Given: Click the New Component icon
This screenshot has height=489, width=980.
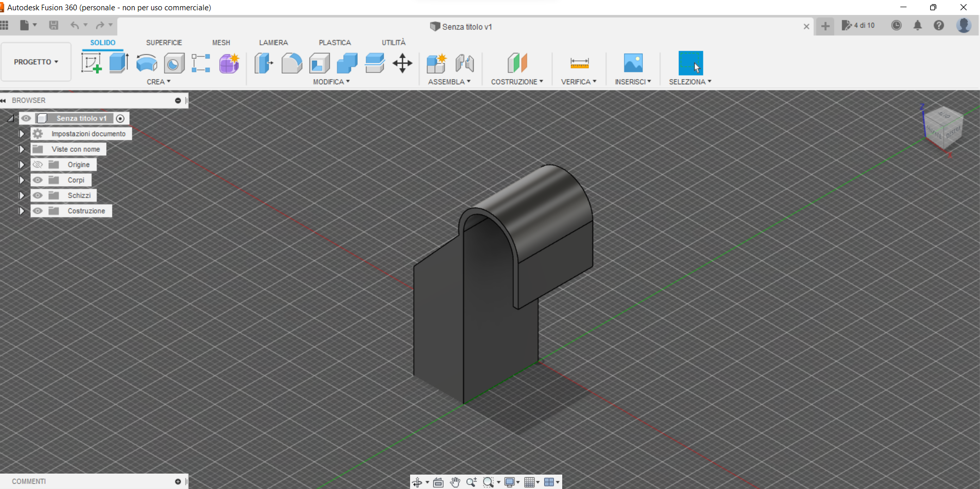Looking at the screenshot, I should 437,63.
